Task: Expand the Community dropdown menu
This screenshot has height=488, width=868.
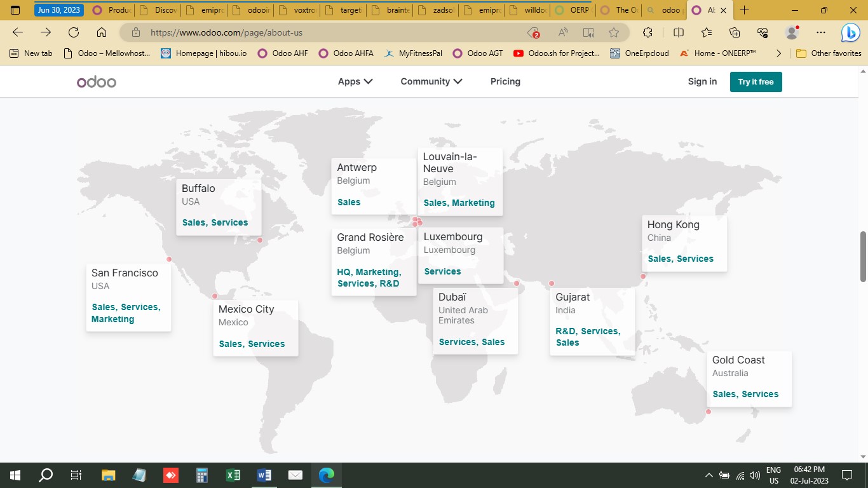Action: coord(431,81)
